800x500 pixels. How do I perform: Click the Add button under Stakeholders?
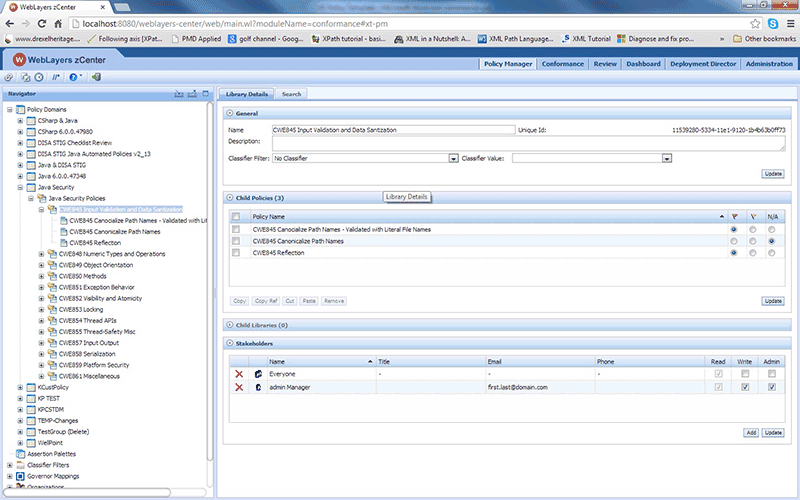tap(751, 433)
